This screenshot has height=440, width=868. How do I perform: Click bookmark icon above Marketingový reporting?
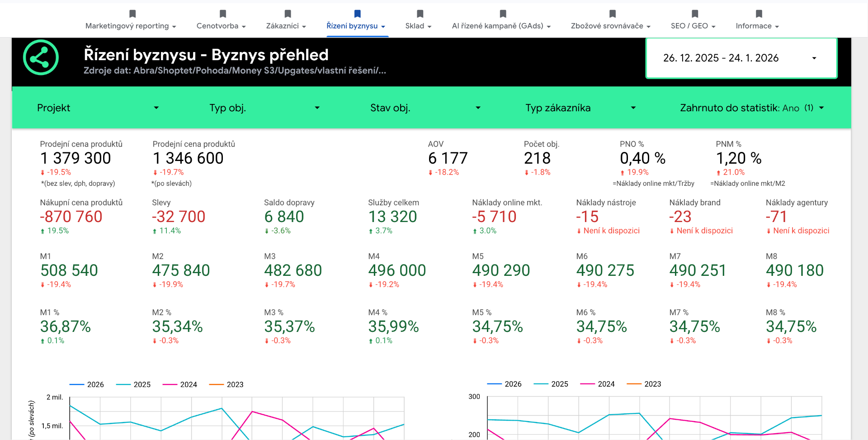(x=132, y=14)
